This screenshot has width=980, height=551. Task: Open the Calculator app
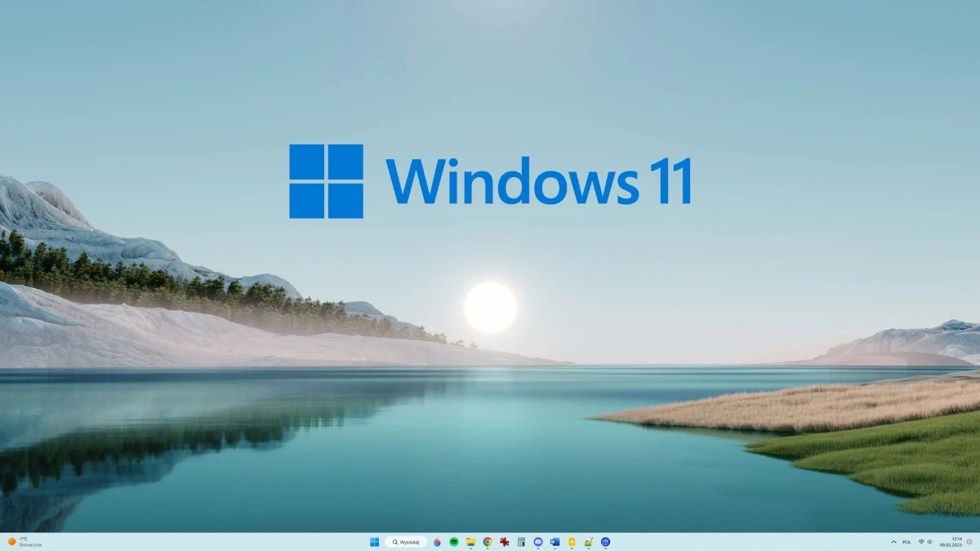[521, 541]
